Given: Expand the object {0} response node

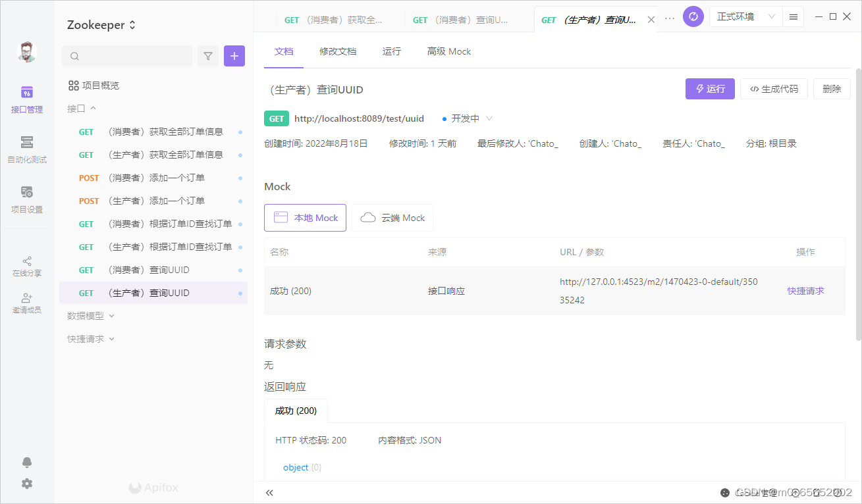Looking at the screenshot, I should click(x=302, y=467).
